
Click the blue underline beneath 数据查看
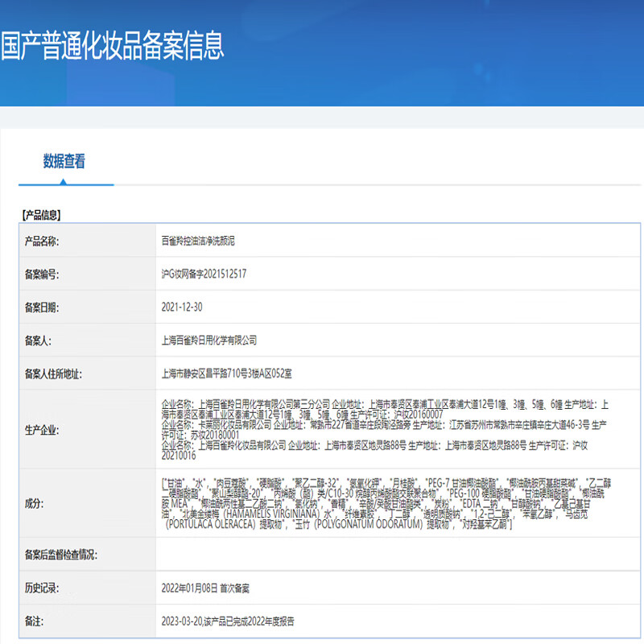(66, 182)
